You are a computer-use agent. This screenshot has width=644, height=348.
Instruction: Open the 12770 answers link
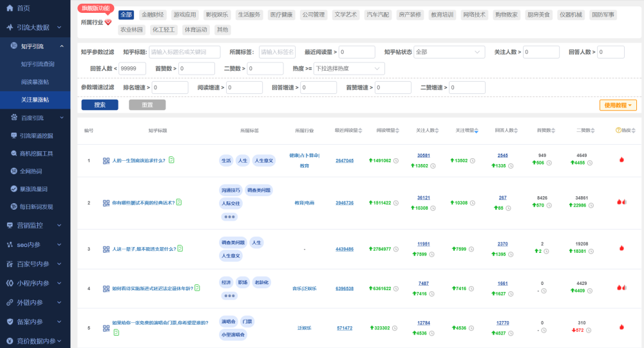[x=503, y=323]
